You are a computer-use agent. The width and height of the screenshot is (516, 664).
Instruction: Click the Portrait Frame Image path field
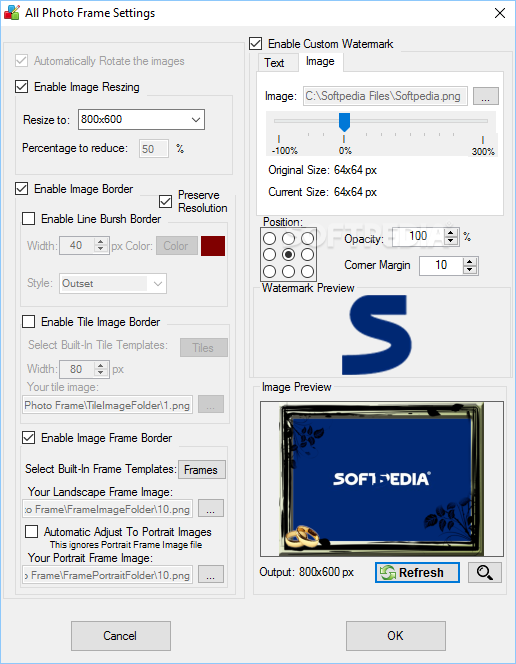click(x=108, y=575)
